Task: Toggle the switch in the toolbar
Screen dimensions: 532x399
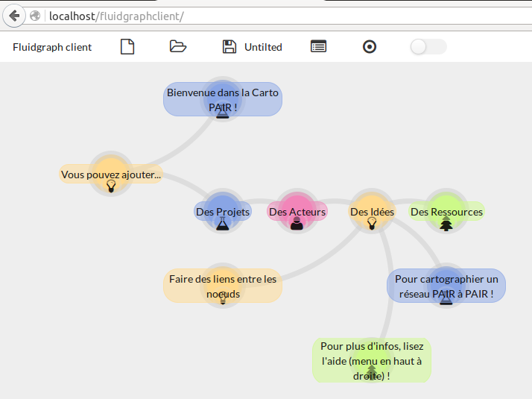Action: pos(428,46)
